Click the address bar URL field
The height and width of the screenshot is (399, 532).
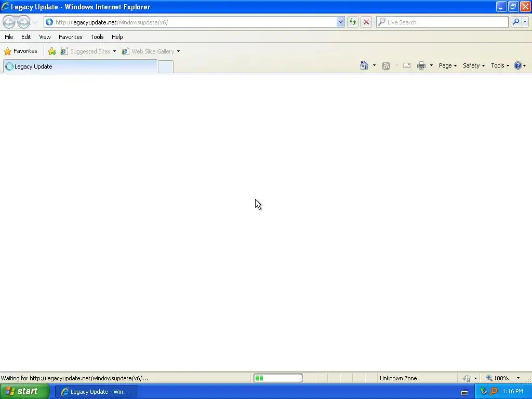195,22
